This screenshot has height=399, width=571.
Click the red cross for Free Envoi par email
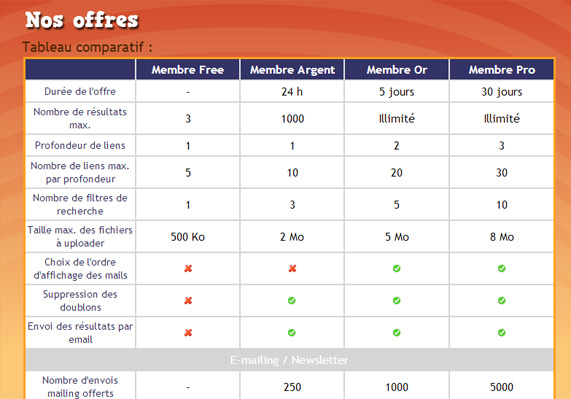188,332
